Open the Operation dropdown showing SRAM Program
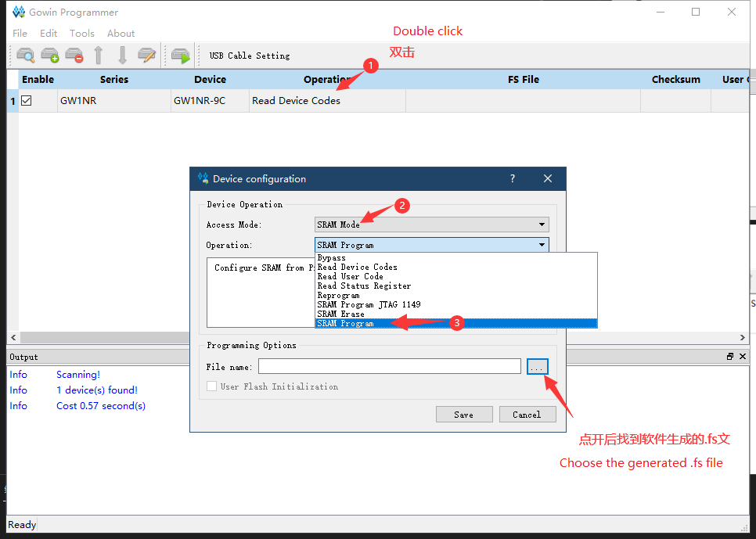Screen dimensions: 756x539 (431, 245)
